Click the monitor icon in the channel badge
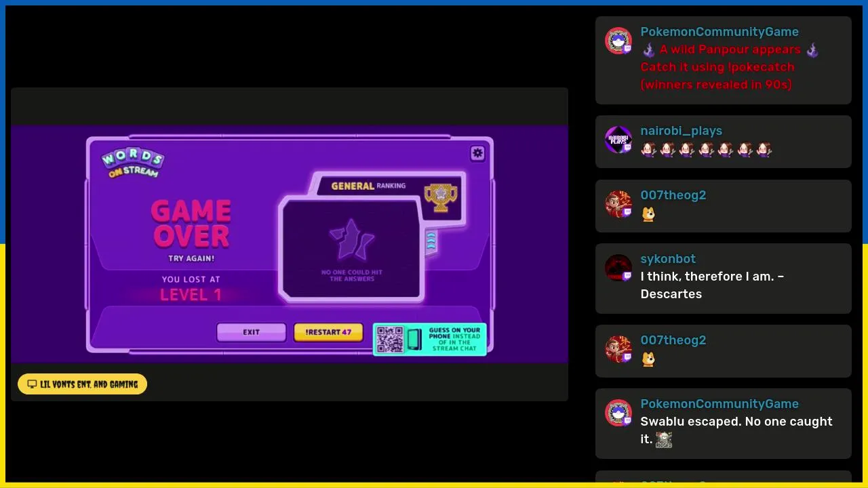 pyautogui.click(x=32, y=384)
